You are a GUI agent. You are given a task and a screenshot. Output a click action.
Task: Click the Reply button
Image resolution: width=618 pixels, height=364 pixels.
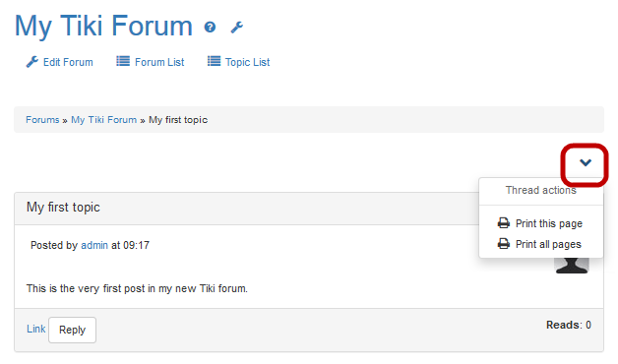[x=72, y=330]
